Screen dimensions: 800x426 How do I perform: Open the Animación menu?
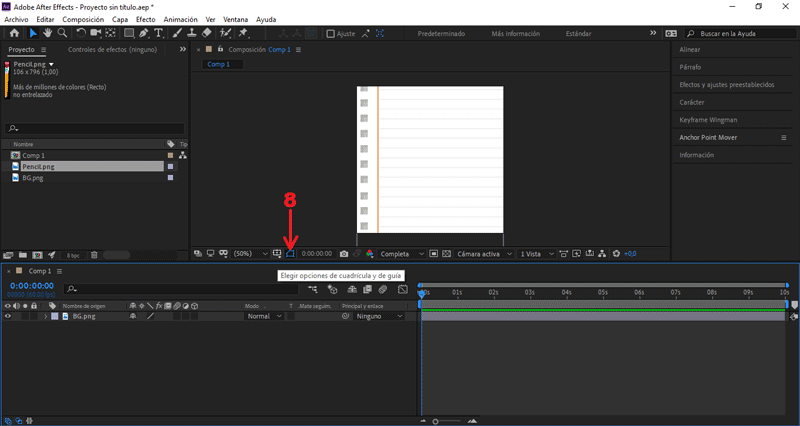tap(180, 19)
